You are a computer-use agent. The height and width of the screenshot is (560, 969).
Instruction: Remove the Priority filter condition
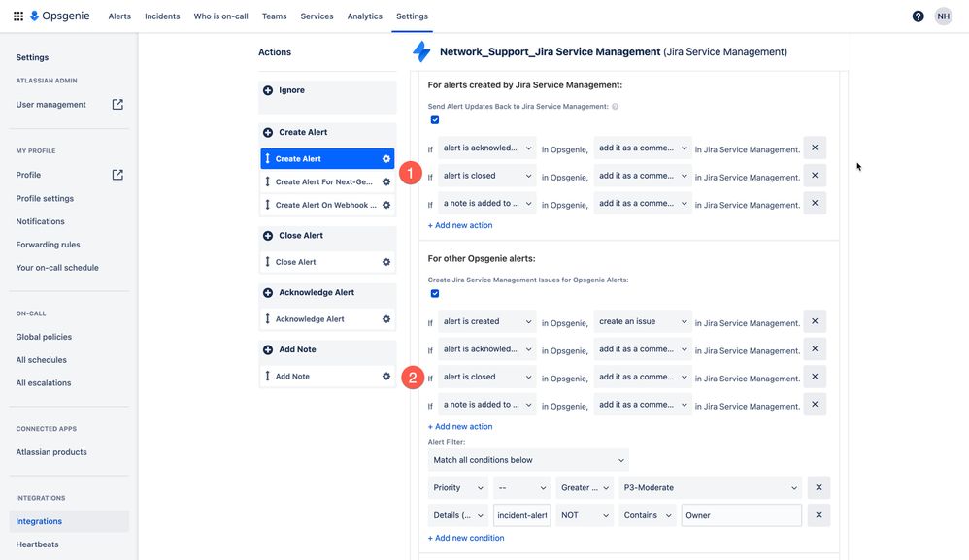[819, 488]
